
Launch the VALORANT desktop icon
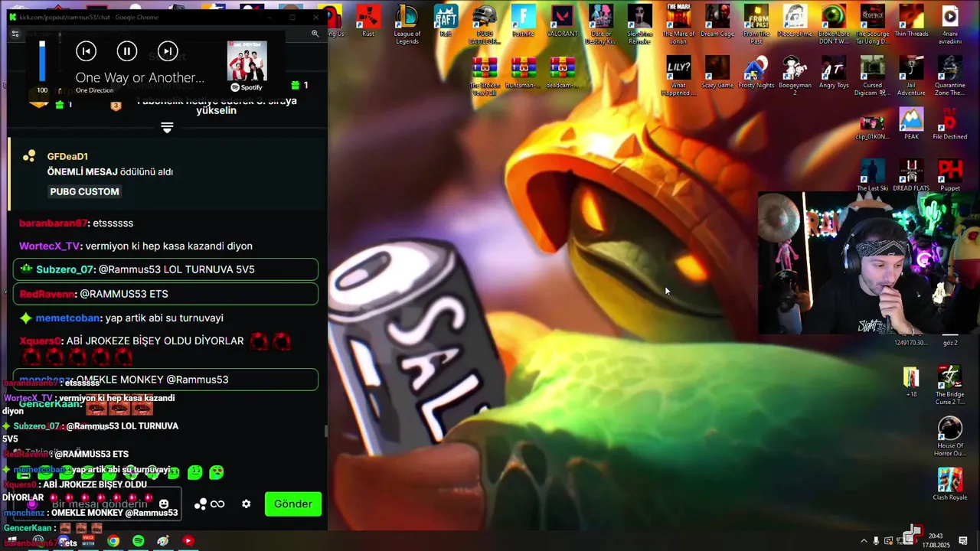tap(562, 21)
